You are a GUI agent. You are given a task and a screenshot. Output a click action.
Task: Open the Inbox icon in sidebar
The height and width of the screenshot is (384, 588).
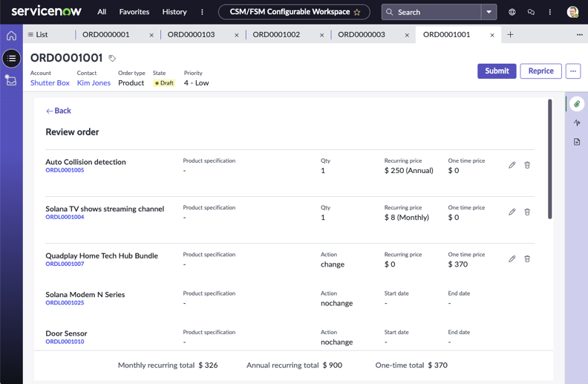tap(11, 80)
